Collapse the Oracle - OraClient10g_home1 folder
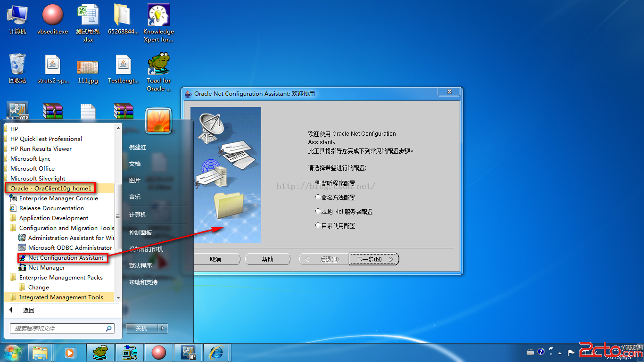The image size is (644, 362). tap(50, 188)
